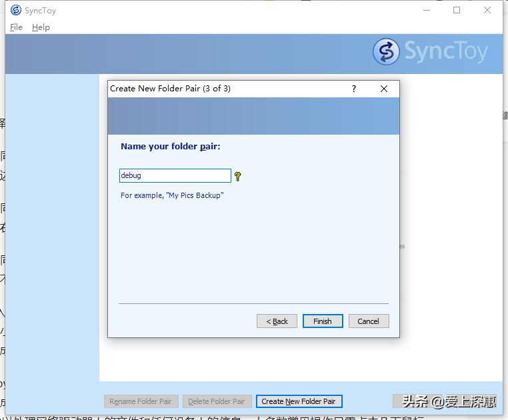Image resolution: width=508 pixels, height=420 pixels.
Task: Click the question mark help button in dialog
Action: [354, 89]
